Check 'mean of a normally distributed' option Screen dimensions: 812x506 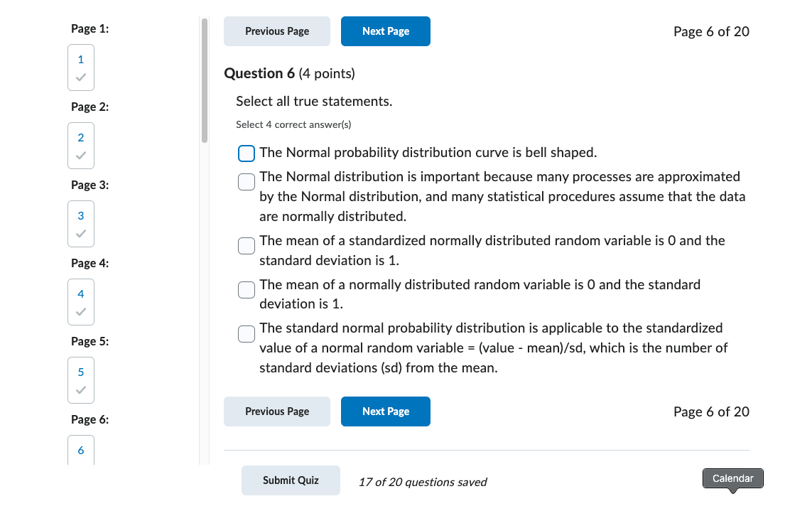[x=247, y=290]
